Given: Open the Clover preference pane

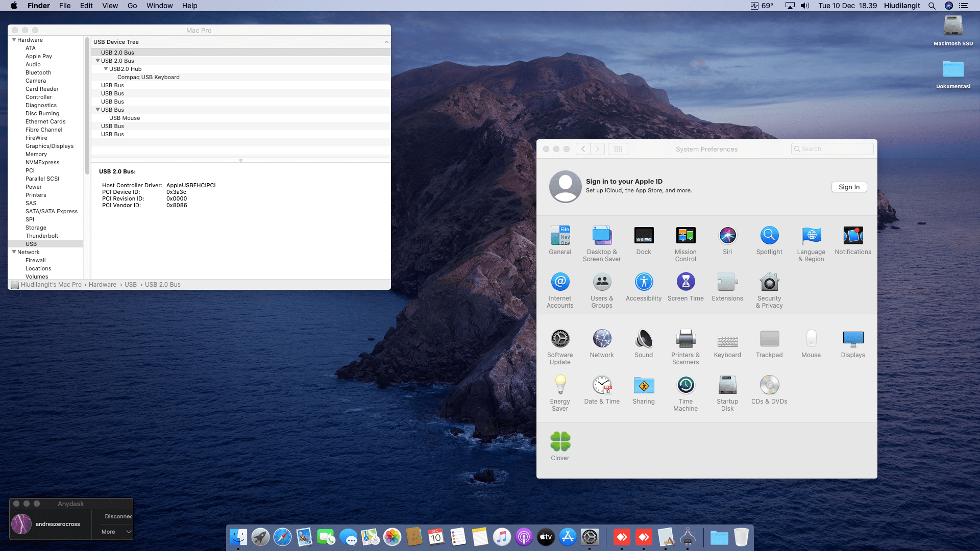Looking at the screenshot, I should coord(560,442).
